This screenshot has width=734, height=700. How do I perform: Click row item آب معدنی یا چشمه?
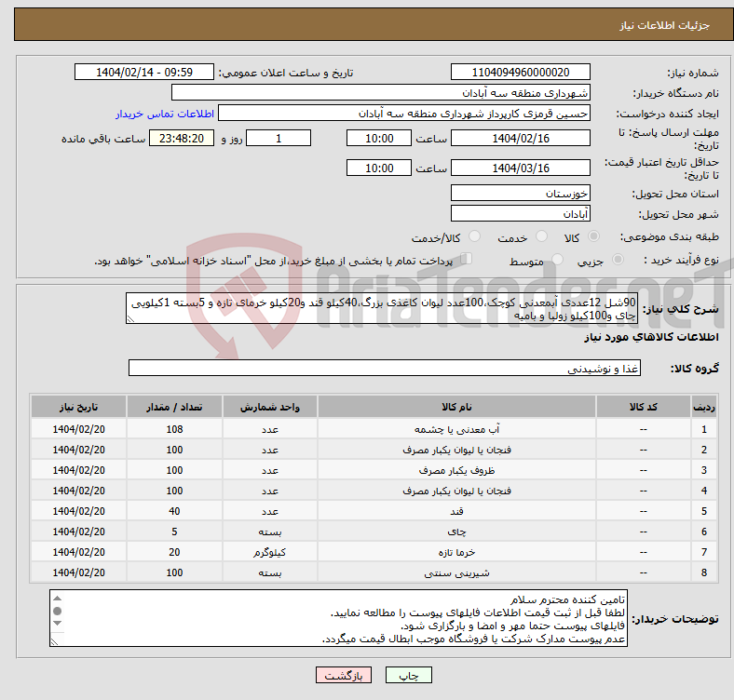click(456, 429)
